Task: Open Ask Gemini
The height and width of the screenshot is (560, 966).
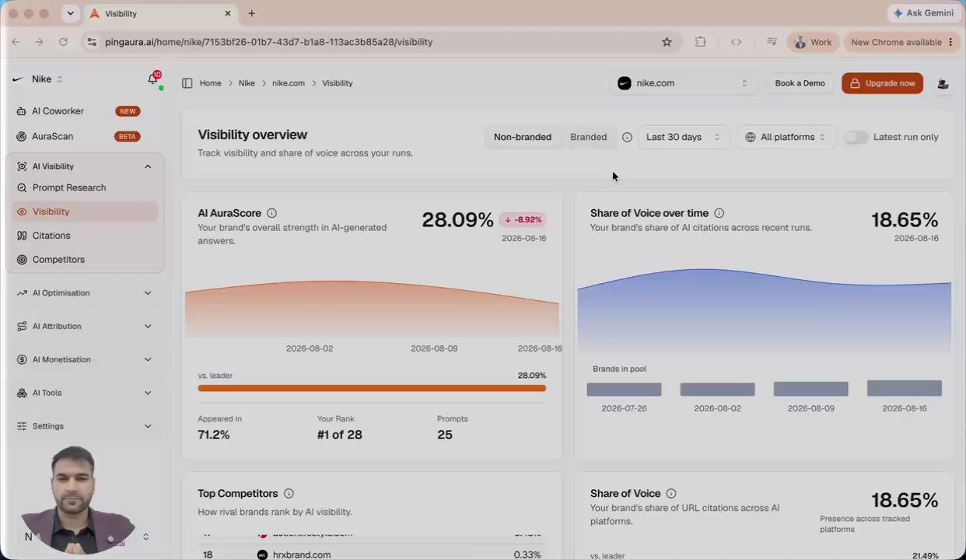Action: 923,13
